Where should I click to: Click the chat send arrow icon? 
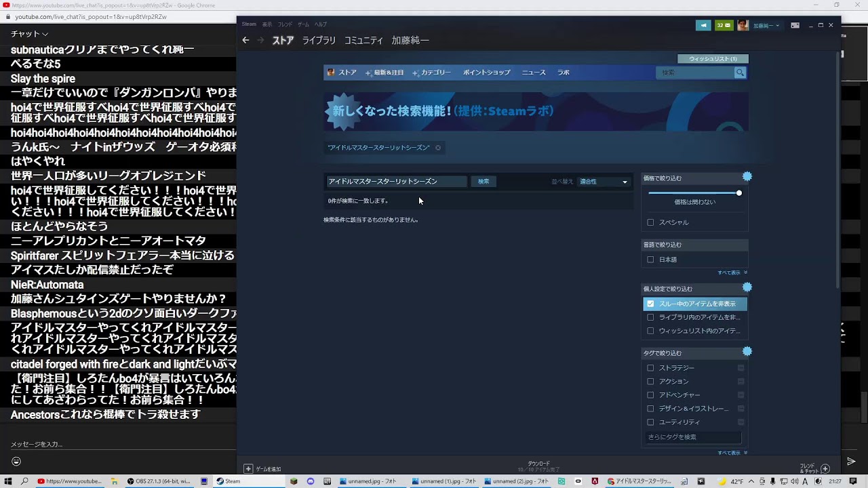(851, 462)
